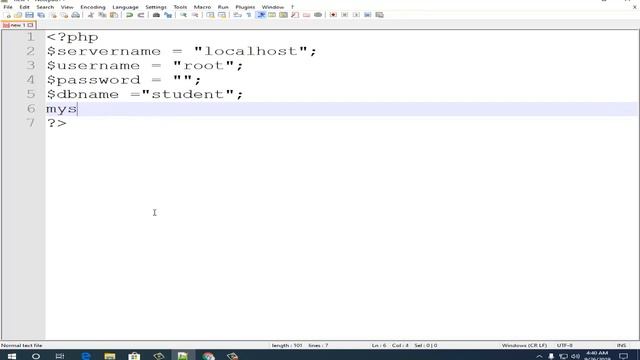Image resolution: width=640 pixels, height=360 pixels.
Task: Toggle INS insert mode in status bar
Action: click(x=621, y=345)
